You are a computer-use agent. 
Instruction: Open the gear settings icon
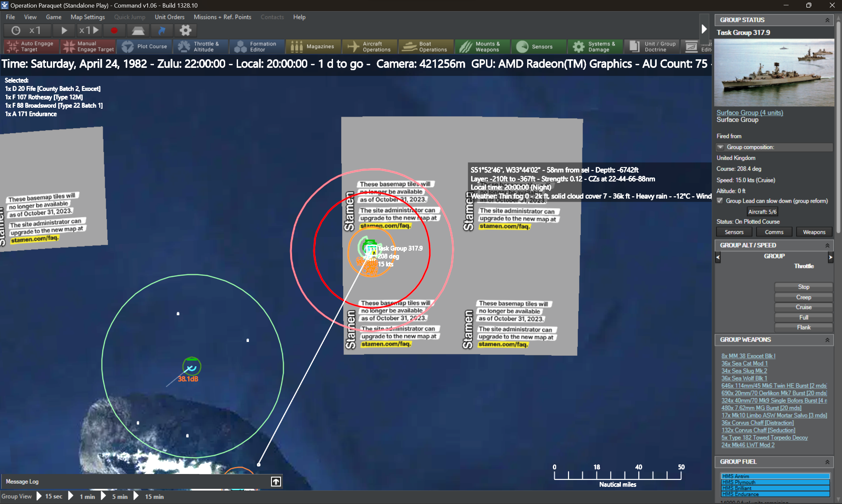pos(185,31)
